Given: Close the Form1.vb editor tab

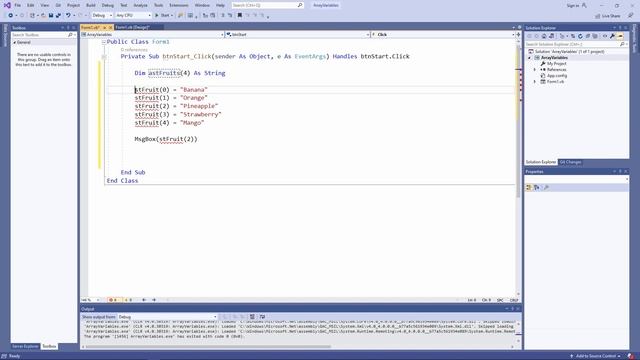Looking at the screenshot, I should click(110, 27).
